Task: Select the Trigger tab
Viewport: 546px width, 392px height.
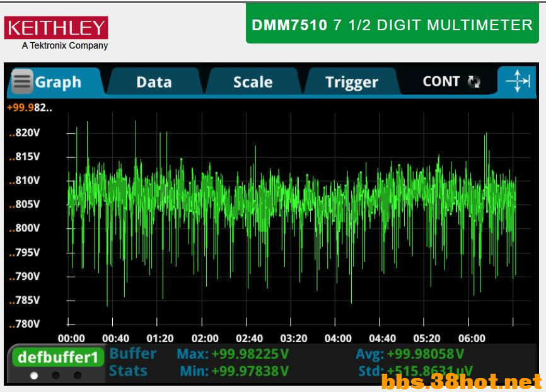Action: (x=351, y=82)
